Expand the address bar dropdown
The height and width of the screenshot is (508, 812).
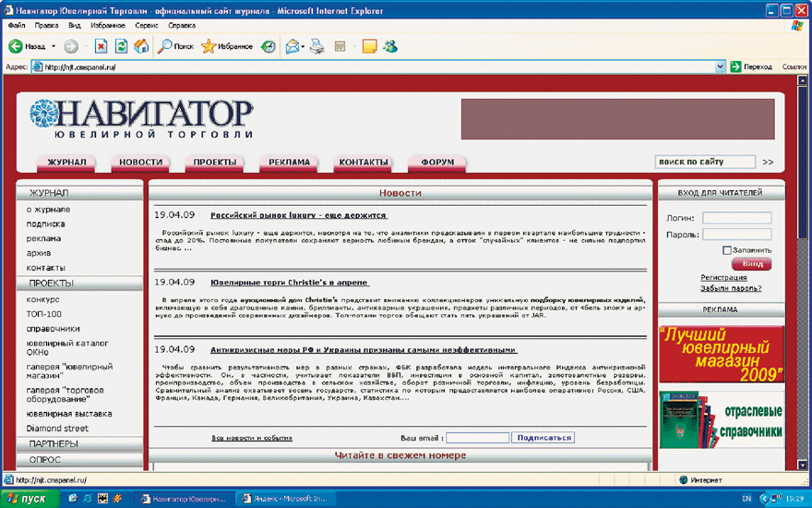pos(720,67)
